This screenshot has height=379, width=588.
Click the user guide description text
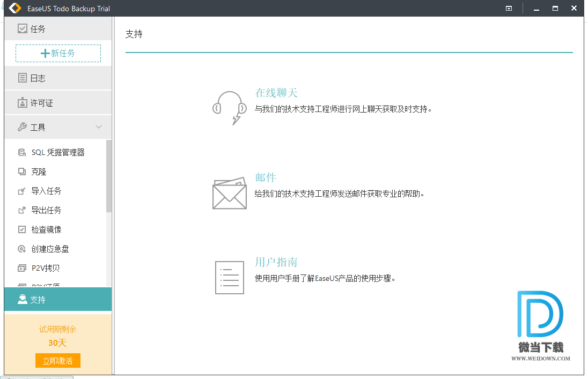pos(325,279)
